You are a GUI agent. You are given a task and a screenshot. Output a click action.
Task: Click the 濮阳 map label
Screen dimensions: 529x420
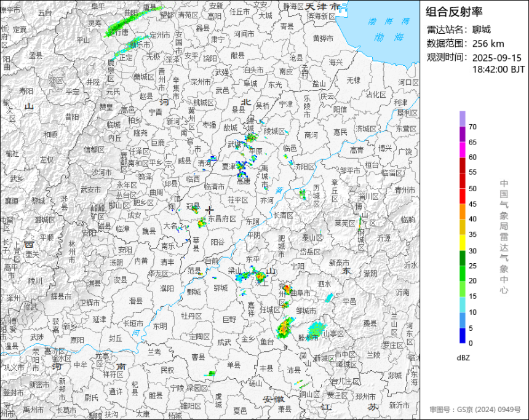click(167, 288)
